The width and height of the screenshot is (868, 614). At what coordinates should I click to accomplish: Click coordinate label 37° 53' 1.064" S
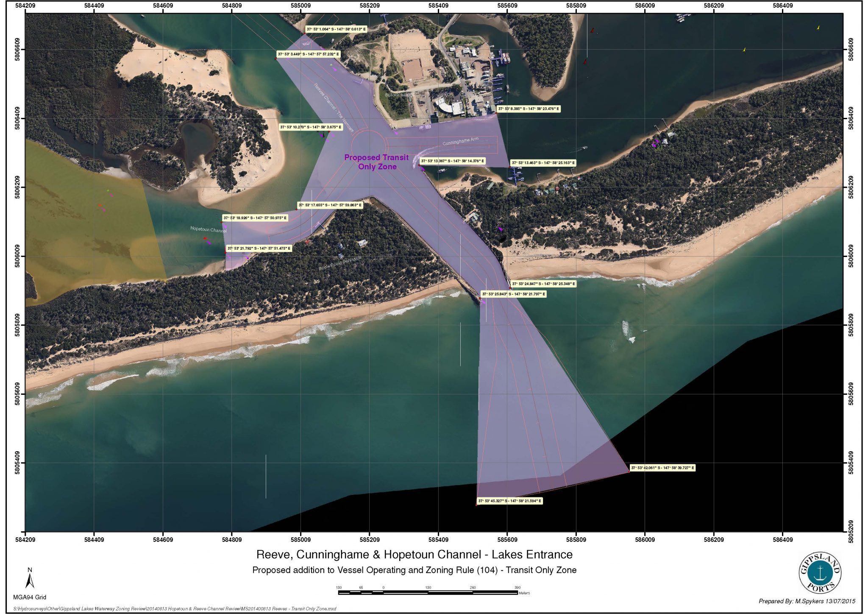click(336, 29)
